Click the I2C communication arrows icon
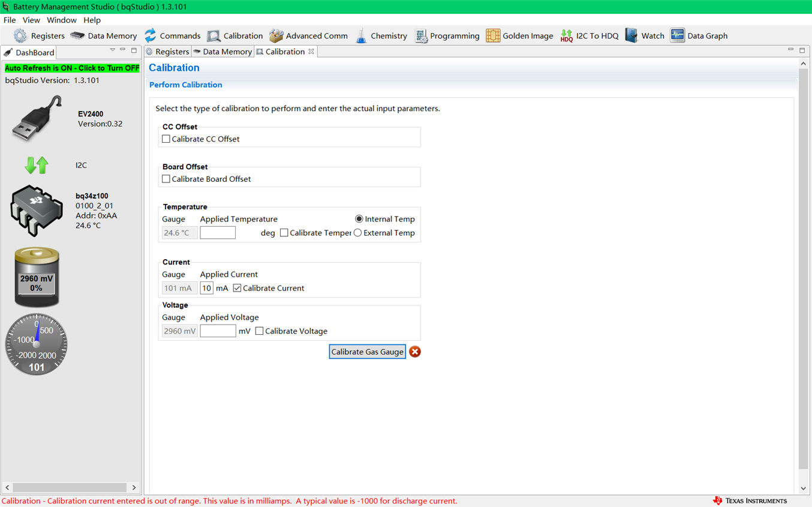812x507 pixels. (37, 165)
